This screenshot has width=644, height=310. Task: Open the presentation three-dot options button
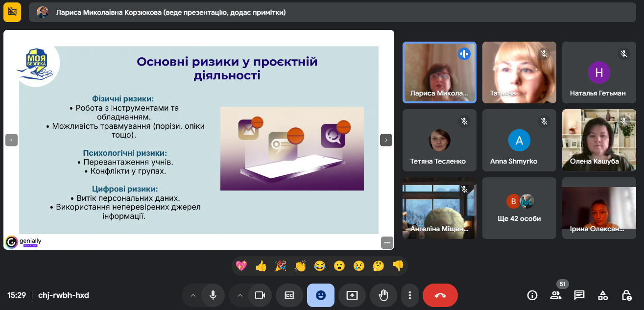tap(387, 242)
